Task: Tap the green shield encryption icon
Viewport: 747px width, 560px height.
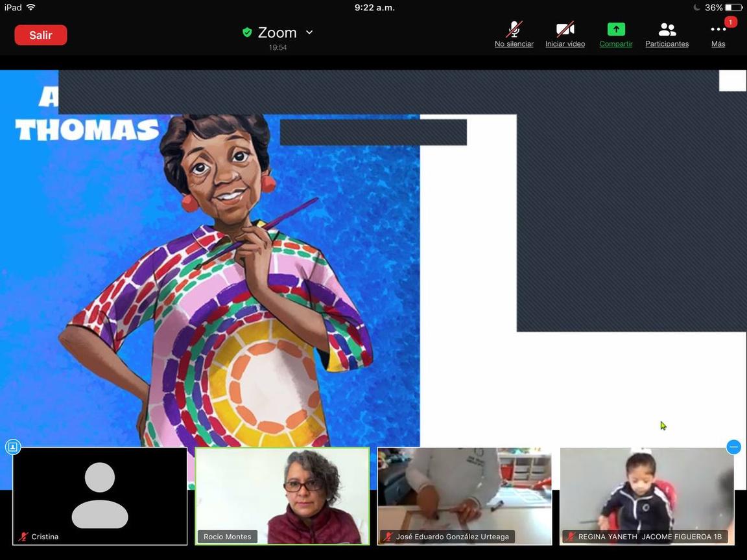Action: [247, 32]
